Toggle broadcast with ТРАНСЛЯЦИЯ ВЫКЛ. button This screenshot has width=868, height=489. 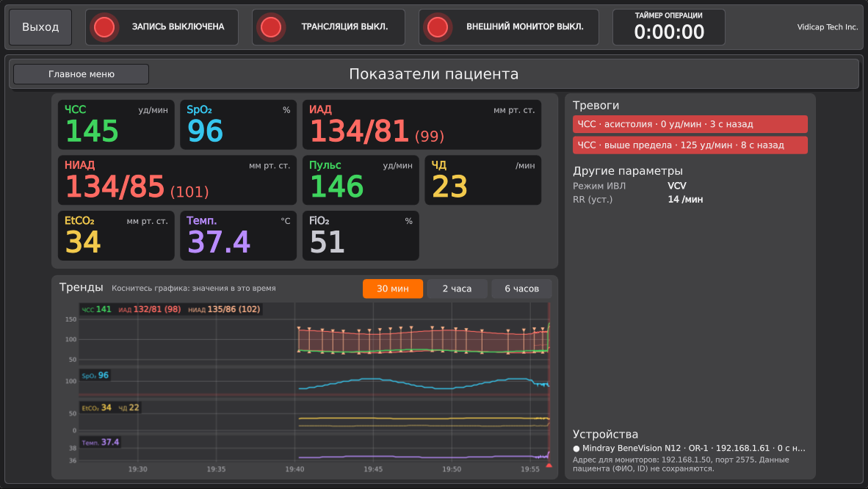pos(328,27)
